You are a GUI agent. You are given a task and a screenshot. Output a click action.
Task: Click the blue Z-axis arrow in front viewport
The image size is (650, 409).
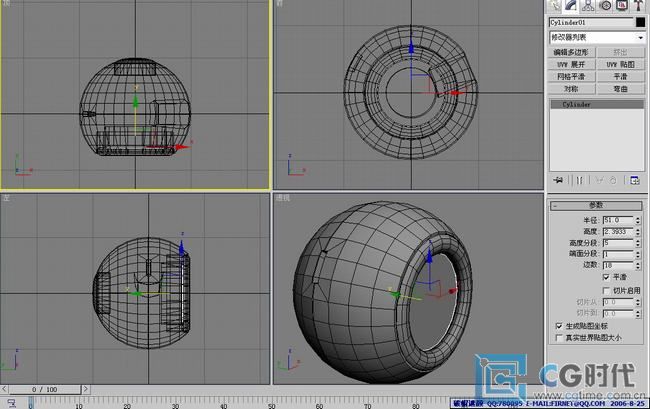tap(411, 48)
